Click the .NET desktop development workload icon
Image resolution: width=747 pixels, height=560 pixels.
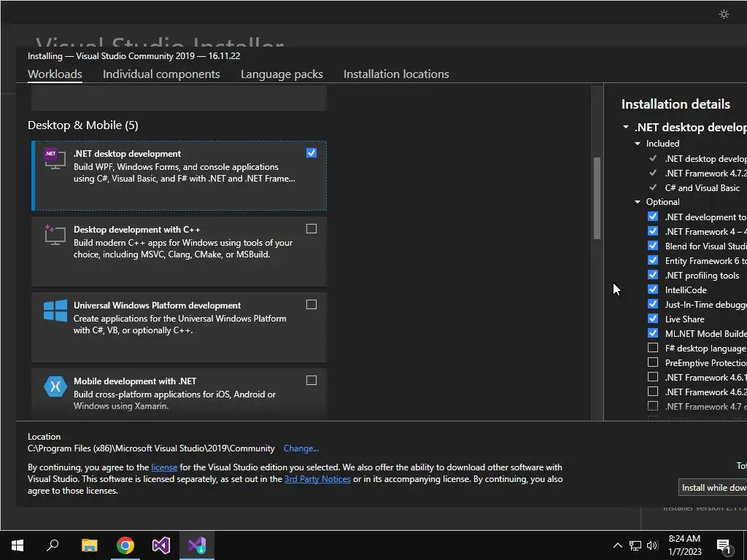point(55,158)
